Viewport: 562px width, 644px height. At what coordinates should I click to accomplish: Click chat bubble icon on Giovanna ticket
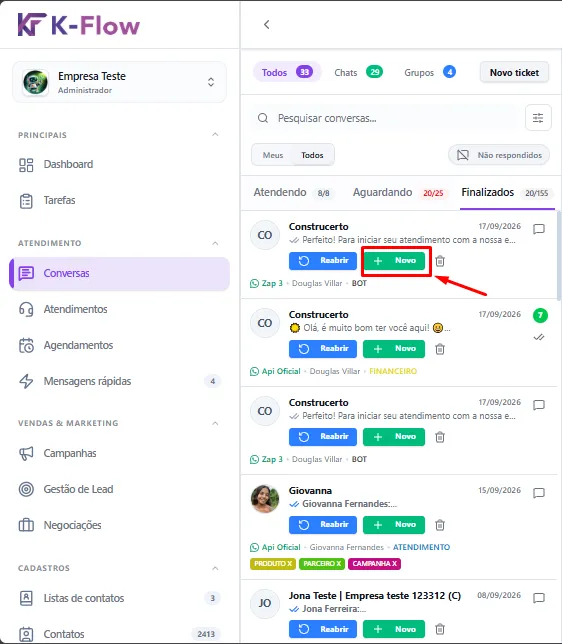click(x=539, y=492)
